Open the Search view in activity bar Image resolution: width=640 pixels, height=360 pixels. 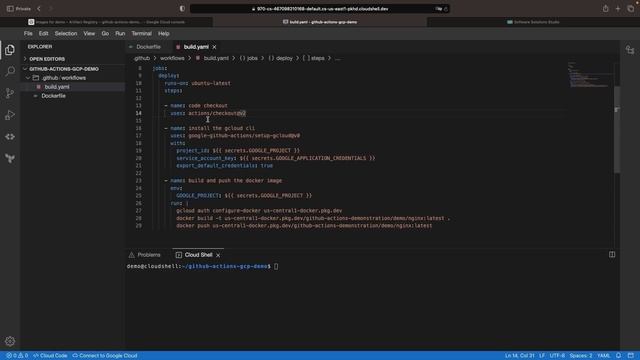10,71
